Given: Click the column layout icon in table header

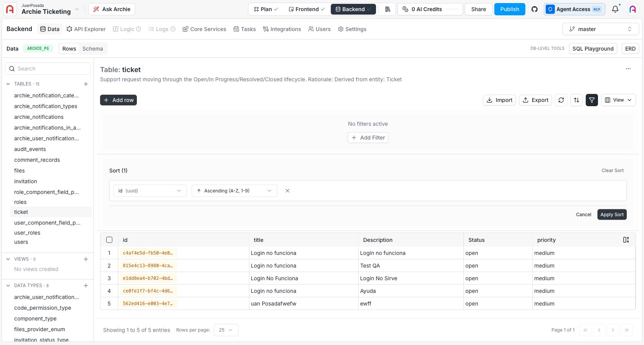Looking at the screenshot, I should coord(626,240).
